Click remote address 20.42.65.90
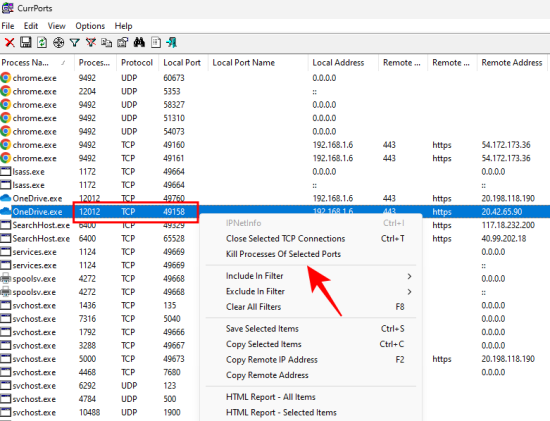Screen dimensions: 550x421 pyautogui.click(x=502, y=212)
